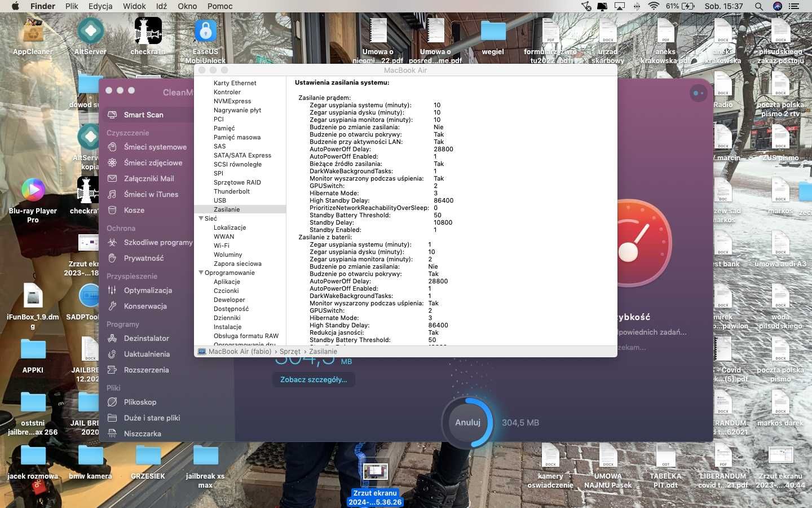Select Karty Ethernet in hardware list
This screenshot has width=812, height=508.
click(235, 83)
